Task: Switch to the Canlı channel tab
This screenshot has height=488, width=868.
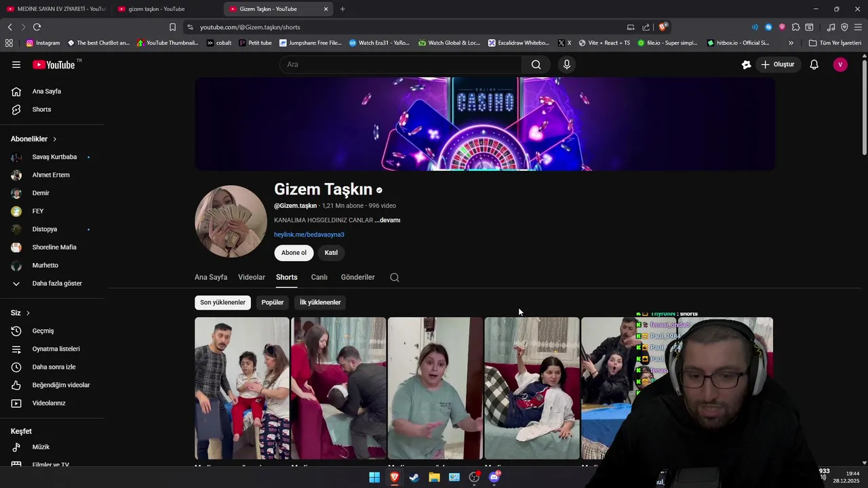Action: (x=319, y=277)
